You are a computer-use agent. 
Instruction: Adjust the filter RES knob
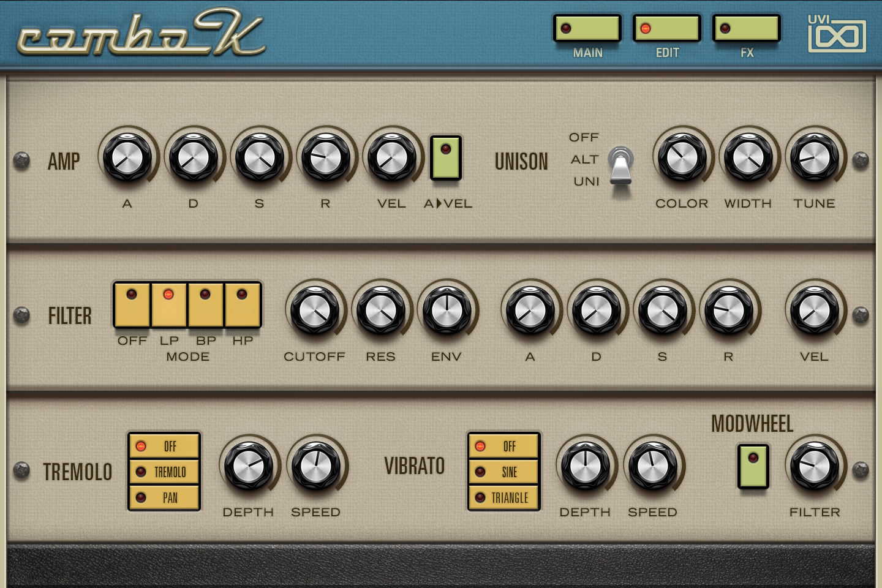click(381, 311)
